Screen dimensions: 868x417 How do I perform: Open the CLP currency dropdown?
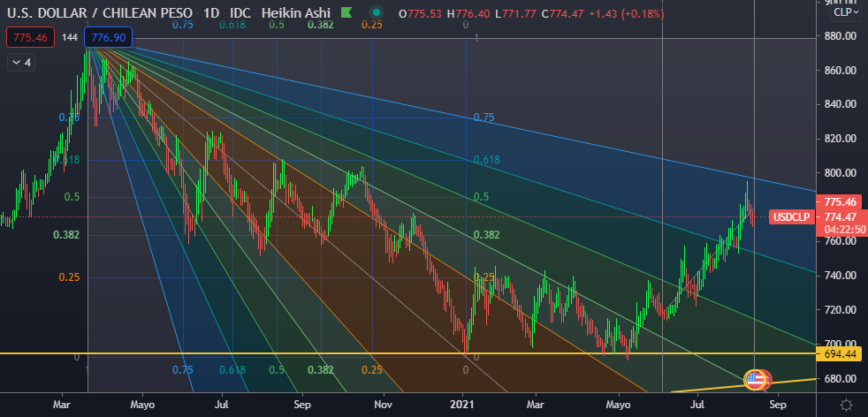(x=847, y=12)
